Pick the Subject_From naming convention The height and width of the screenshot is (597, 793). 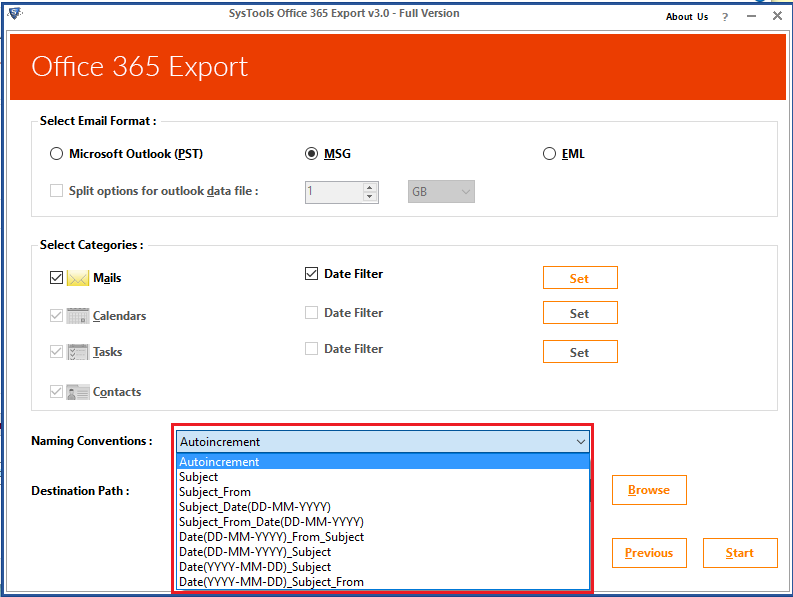point(384,492)
